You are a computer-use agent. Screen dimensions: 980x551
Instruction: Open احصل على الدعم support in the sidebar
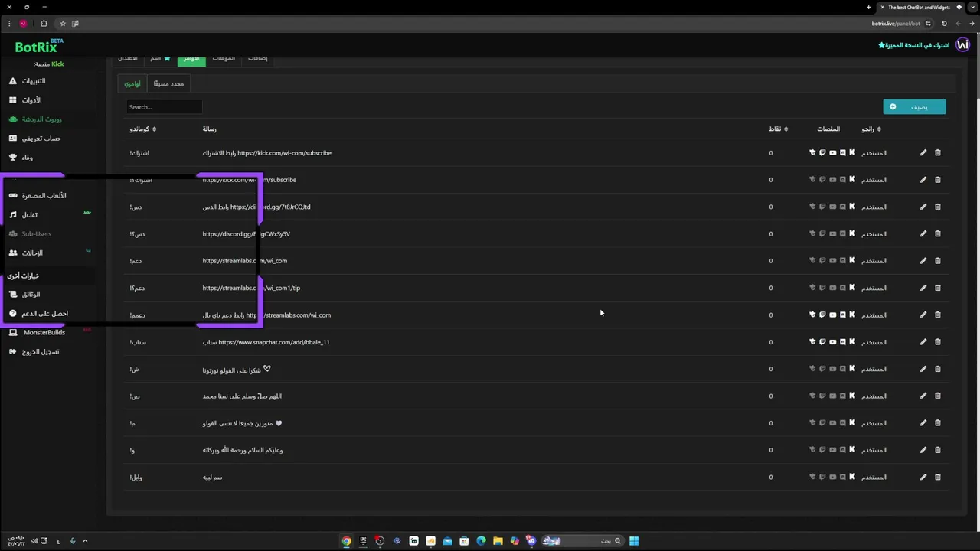pos(38,313)
